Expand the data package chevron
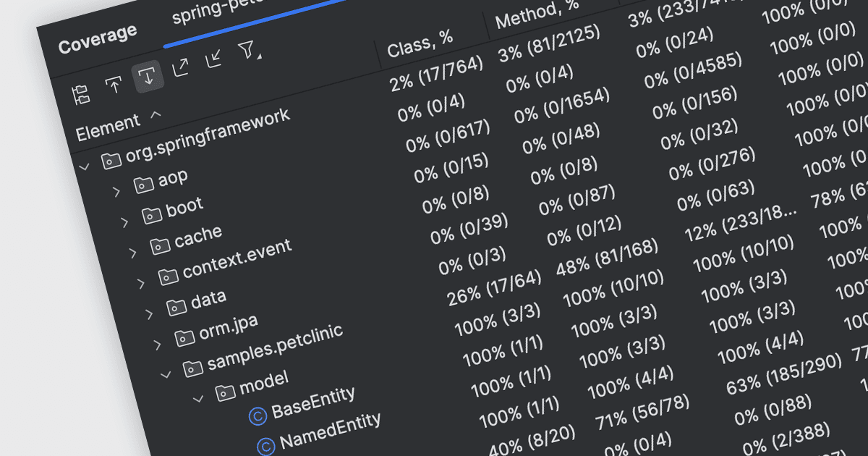The width and height of the screenshot is (868, 456). 149,314
